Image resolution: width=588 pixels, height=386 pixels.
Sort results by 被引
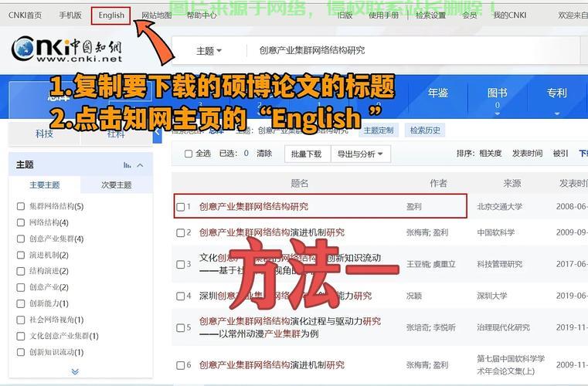[560, 154]
